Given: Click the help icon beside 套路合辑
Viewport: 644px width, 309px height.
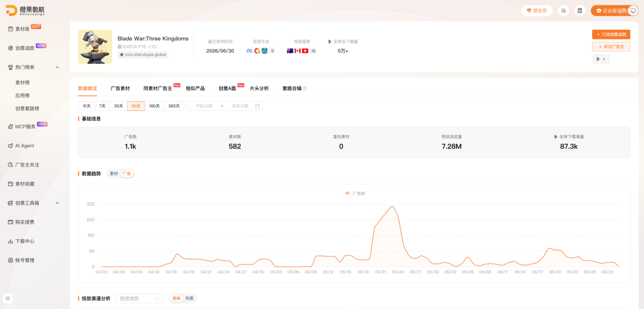Looking at the screenshot, I should coord(305,88).
